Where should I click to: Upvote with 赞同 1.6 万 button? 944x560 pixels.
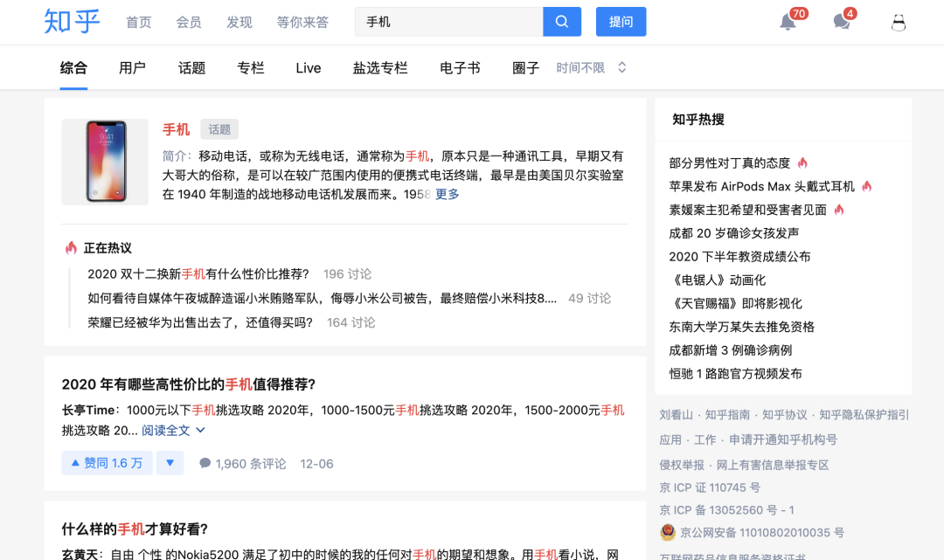click(x=108, y=463)
